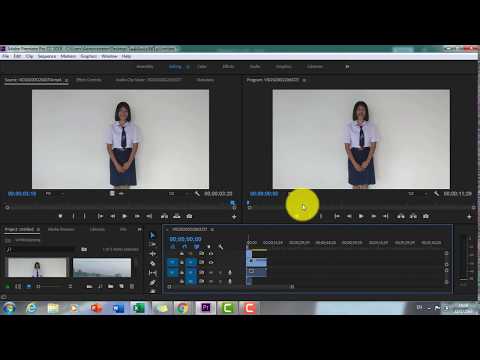The width and height of the screenshot is (480, 360).
Task: Toggle Snap in the timeline
Action: point(185,247)
